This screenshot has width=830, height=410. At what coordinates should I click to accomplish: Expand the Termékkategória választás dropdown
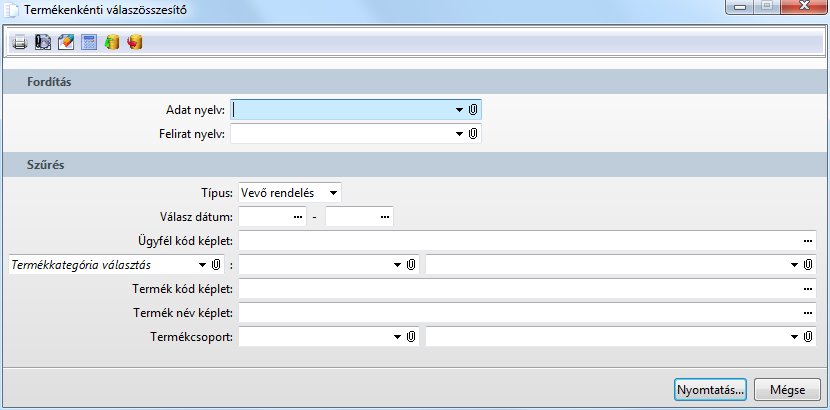(201, 265)
